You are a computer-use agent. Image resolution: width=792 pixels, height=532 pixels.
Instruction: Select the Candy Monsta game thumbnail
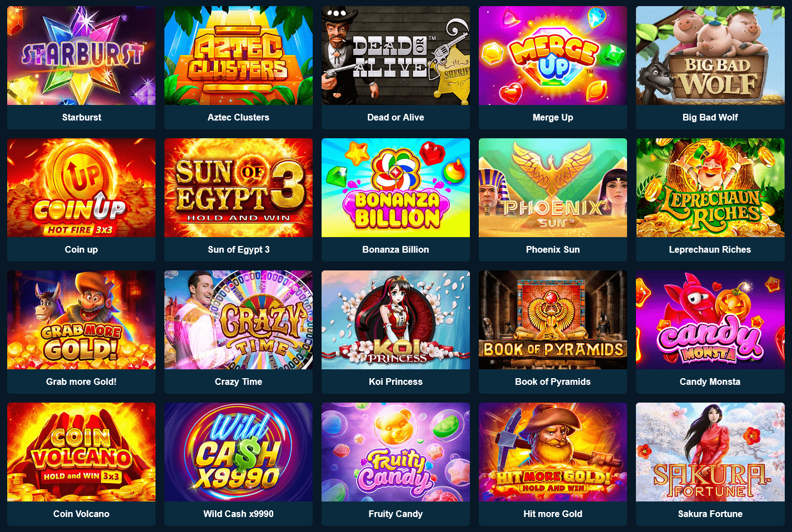[x=710, y=320]
